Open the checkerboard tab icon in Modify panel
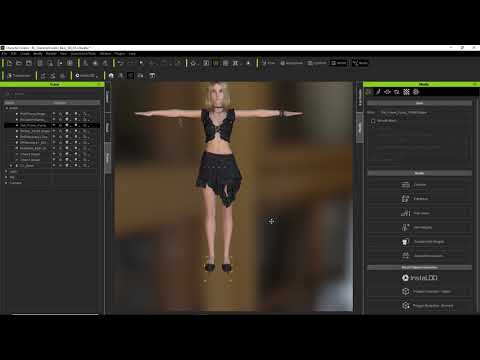Screen dimensions: 480x360 point(406,92)
